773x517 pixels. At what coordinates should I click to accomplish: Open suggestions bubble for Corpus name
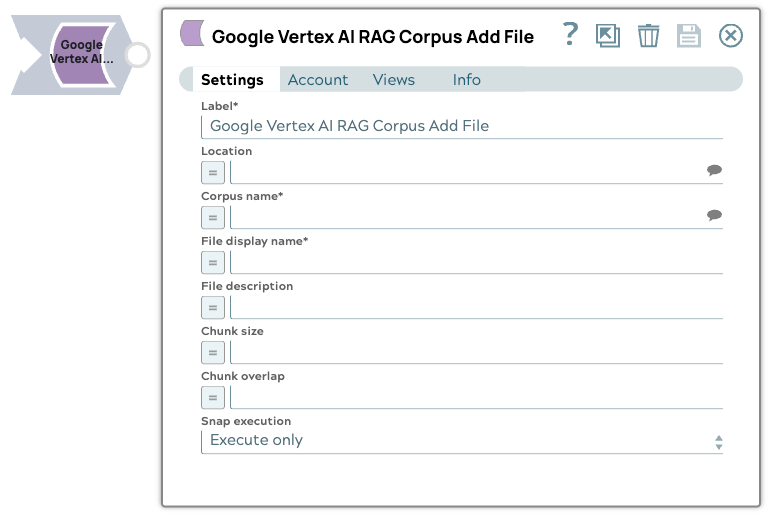tap(714, 216)
